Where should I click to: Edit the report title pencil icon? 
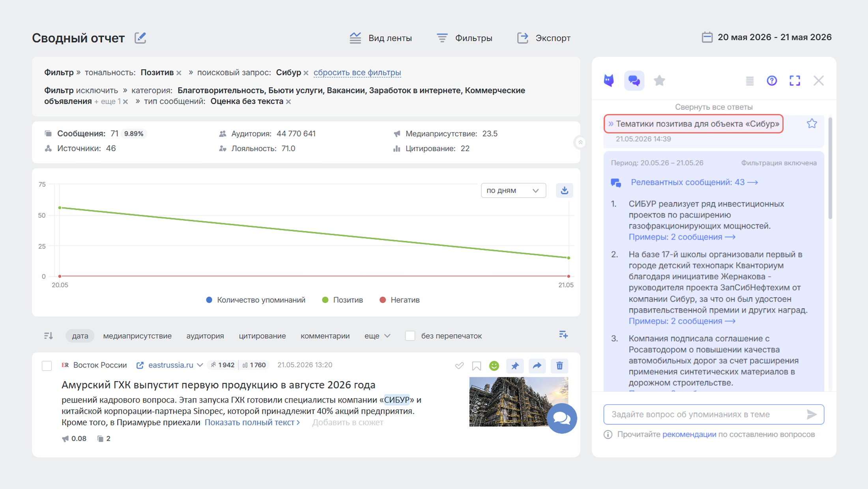140,38
